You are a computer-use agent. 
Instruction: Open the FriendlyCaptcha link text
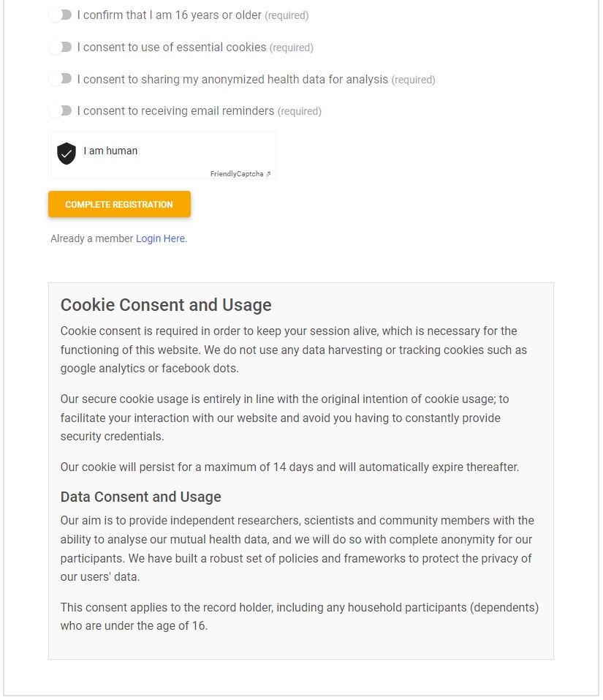(237, 174)
